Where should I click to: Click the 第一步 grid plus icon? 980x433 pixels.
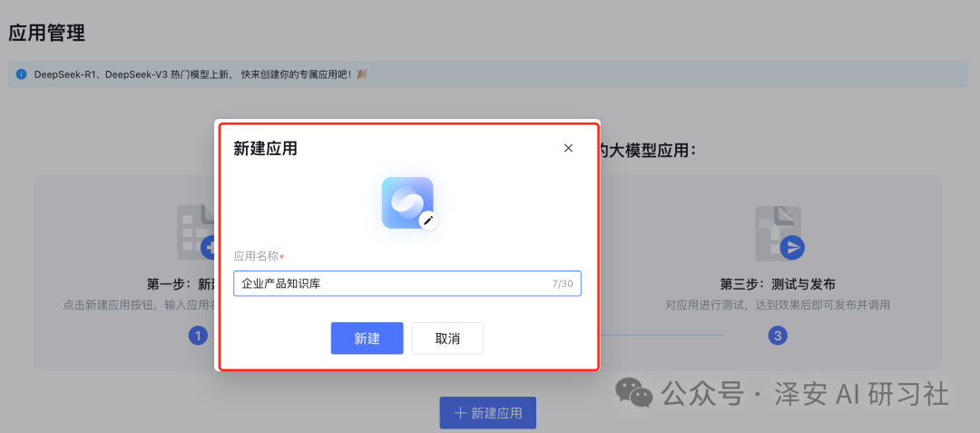(196, 232)
